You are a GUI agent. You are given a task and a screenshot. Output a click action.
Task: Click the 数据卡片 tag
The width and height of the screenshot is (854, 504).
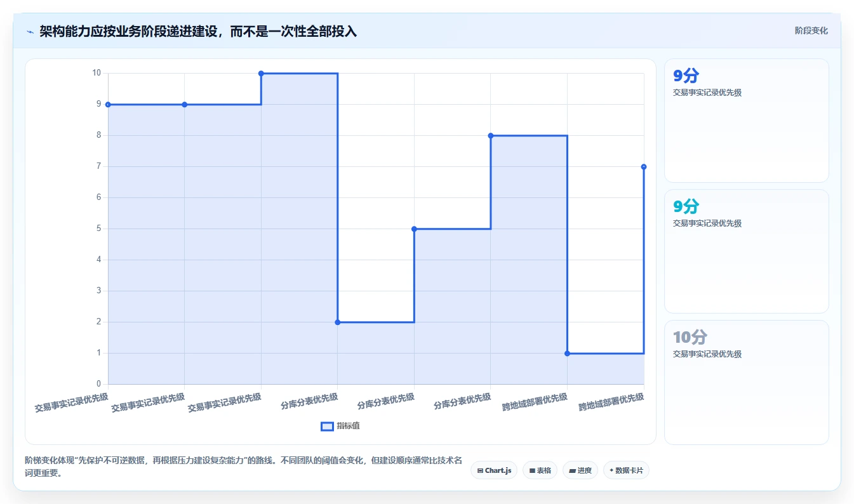tap(626, 470)
